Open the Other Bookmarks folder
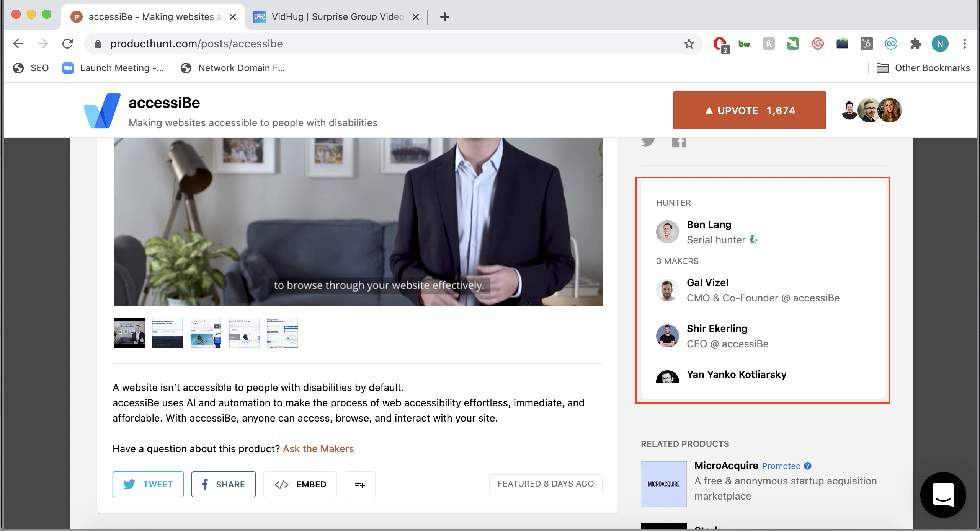This screenshot has height=531, width=980. tap(923, 68)
